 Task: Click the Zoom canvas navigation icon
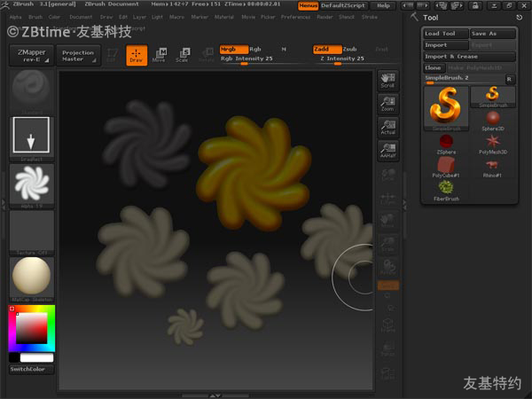387,104
